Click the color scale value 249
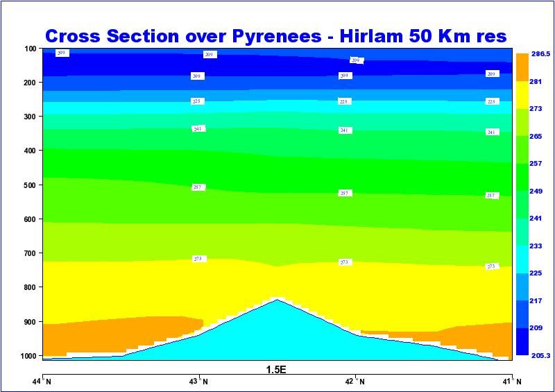Screen dimensions: 555x392 536,191
